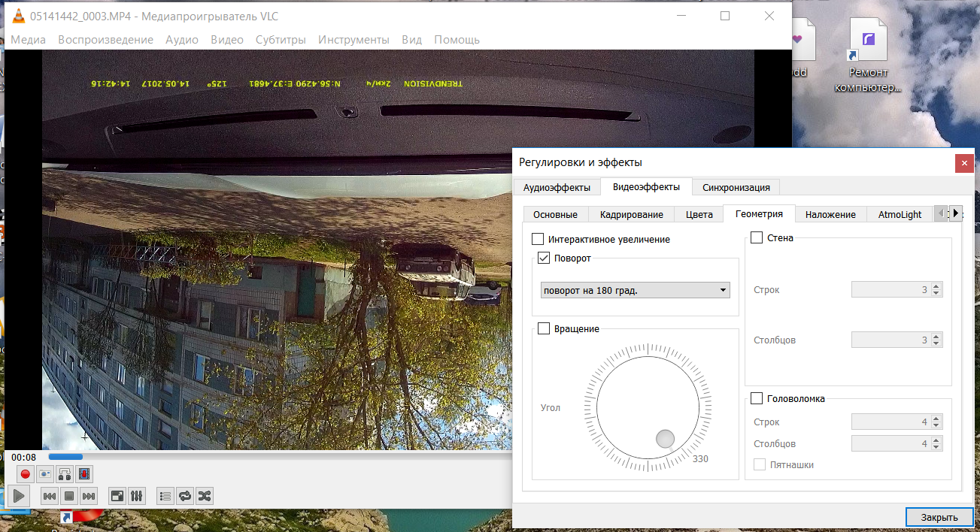Enable shuffle/random playback
This screenshot has height=532, width=980.
pyautogui.click(x=204, y=496)
